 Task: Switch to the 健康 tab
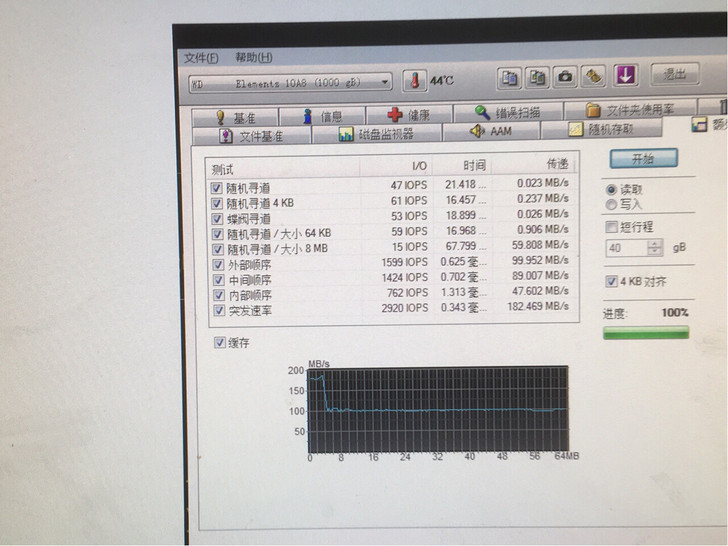pyautogui.click(x=409, y=115)
